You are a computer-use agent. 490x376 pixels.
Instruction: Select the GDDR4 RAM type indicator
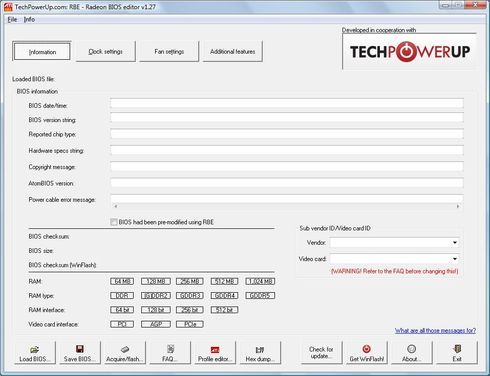pos(224,296)
